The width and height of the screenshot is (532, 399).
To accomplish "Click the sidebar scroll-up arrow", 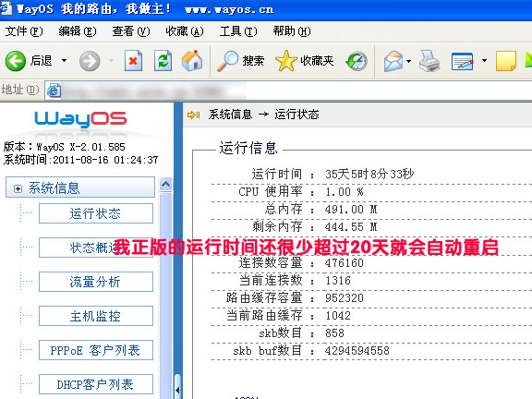I will click(165, 185).
